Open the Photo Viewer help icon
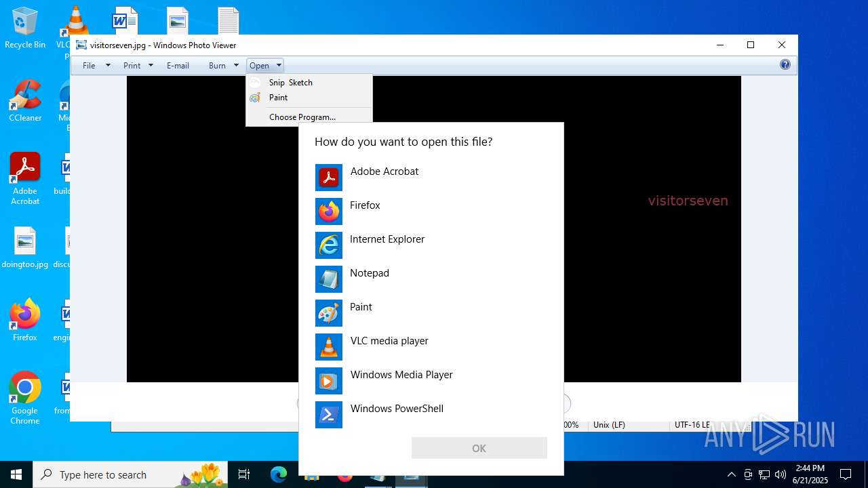Image resolution: width=868 pixels, height=488 pixels. pyautogui.click(x=785, y=65)
